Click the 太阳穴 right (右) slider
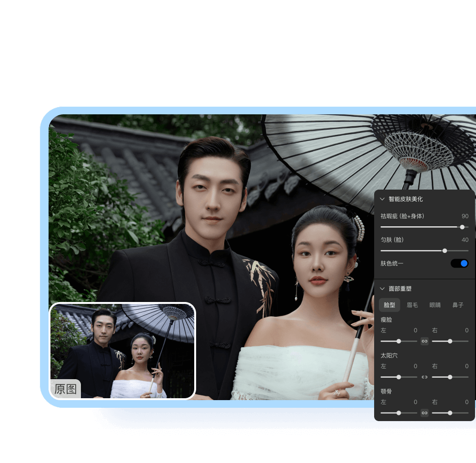The width and height of the screenshot is (476, 463). point(450,377)
